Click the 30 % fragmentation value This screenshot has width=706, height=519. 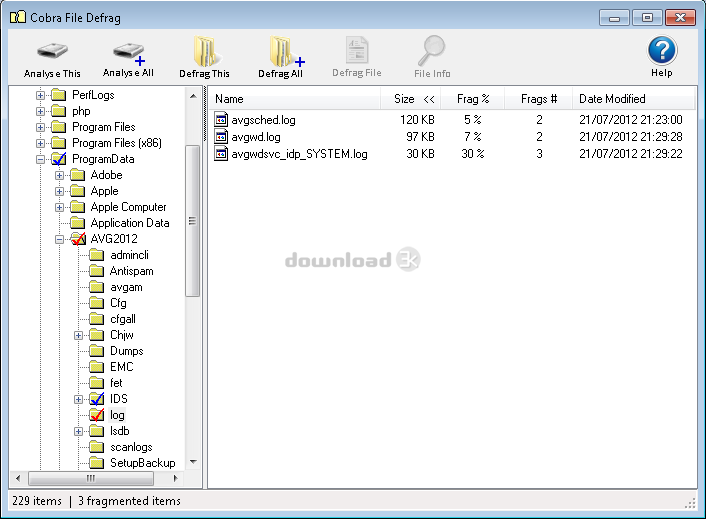(472, 154)
